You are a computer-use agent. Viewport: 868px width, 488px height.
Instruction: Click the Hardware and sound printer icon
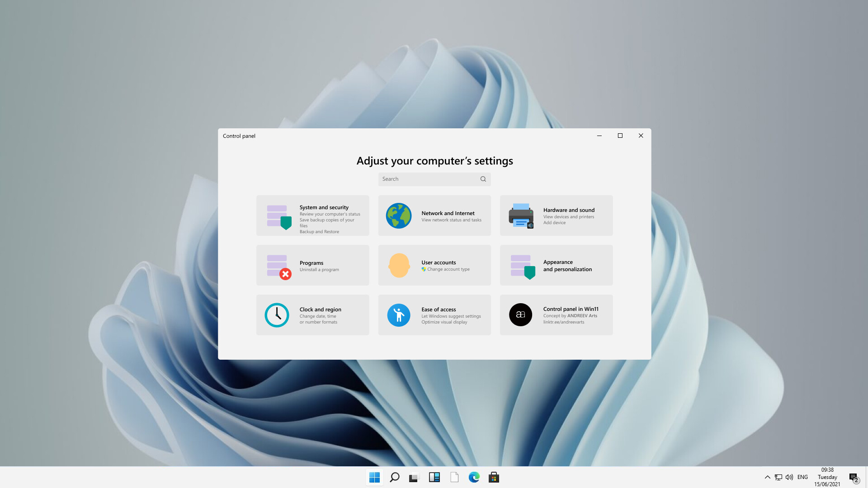tap(521, 216)
